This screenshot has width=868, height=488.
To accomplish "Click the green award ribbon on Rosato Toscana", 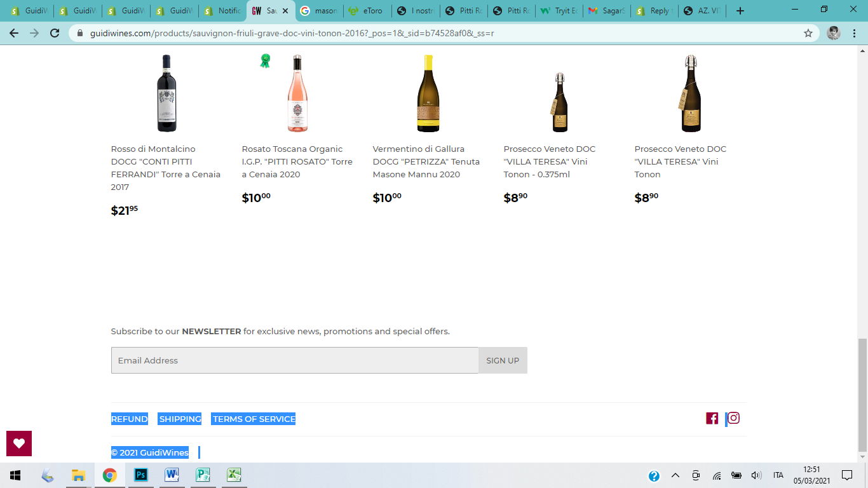I will (x=265, y=61).
